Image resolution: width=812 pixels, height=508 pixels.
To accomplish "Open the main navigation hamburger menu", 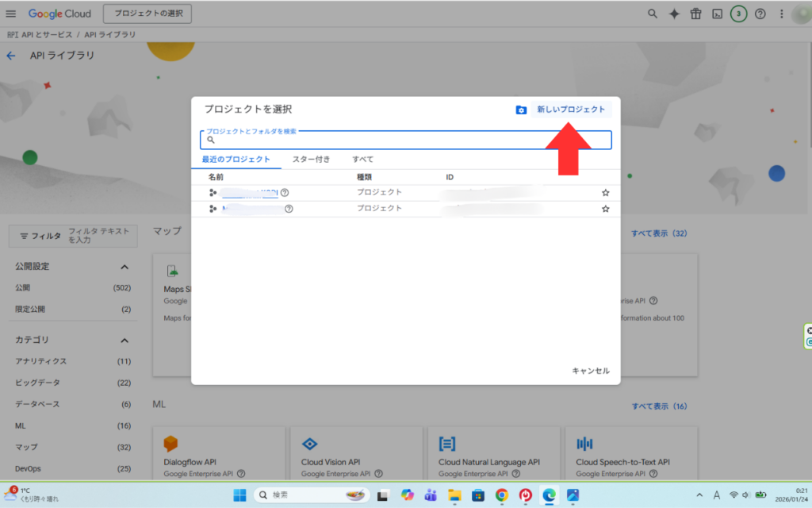I will coord(11,13).
